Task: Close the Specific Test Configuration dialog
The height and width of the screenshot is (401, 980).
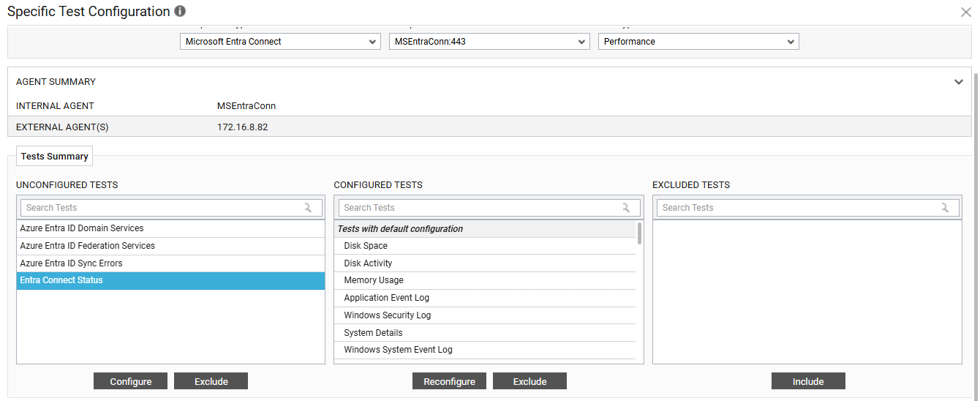Action: [965, 12]
